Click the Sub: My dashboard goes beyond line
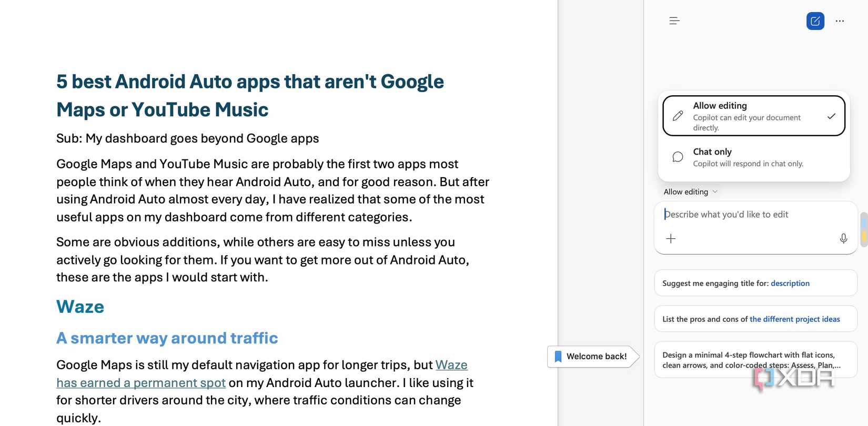Screen dimensions: 868x426 point(188,138)
